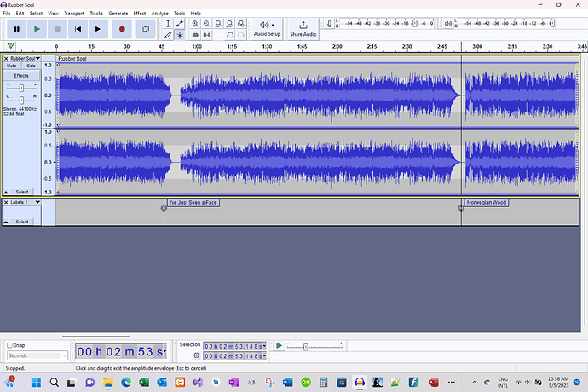
Task: Click the Share Audio button
Action: coord(303,29)
